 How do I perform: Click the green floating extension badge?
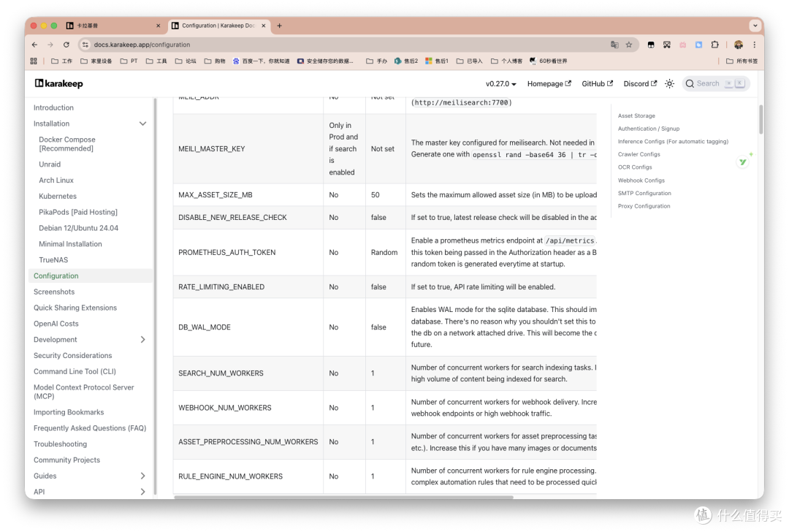tap(743, 162)
